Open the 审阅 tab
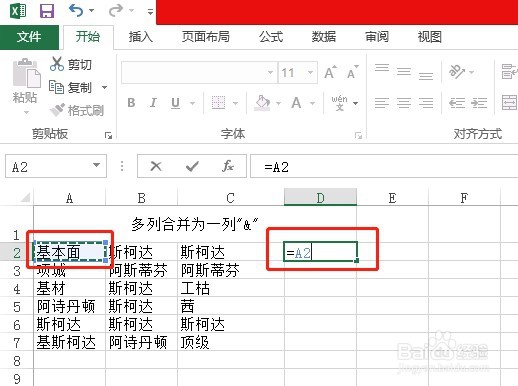This screenshot has width=518, height=386. click(377, 37)
